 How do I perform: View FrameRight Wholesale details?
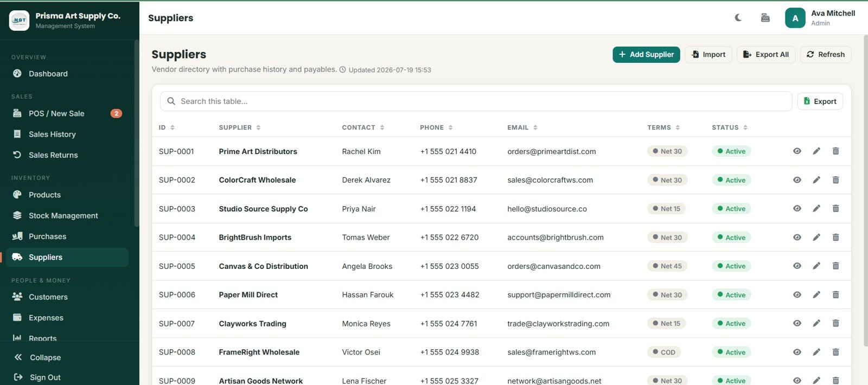pyautogui.click(x=797, y=352)
